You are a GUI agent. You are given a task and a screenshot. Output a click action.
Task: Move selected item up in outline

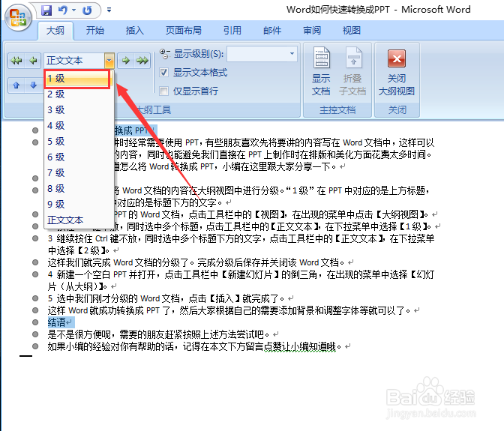point(16,85)
